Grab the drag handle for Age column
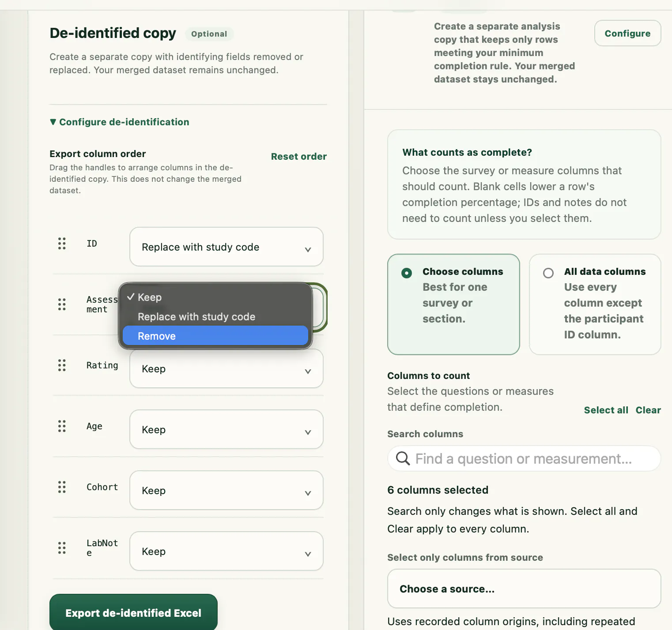672x630 pixels. (x=62, y=426)
